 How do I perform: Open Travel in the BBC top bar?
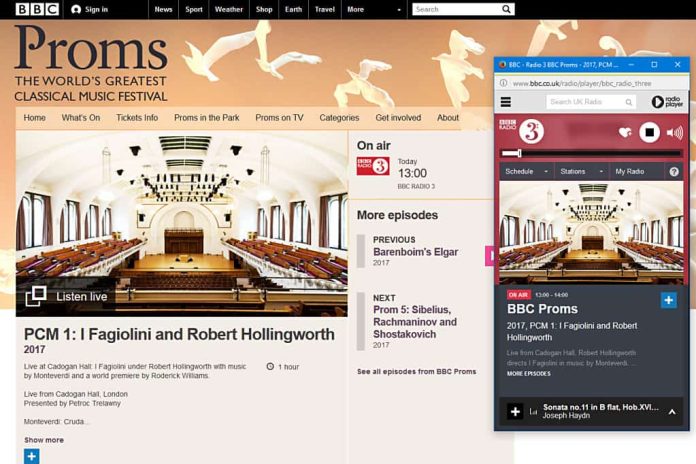(x=324, y=9)
